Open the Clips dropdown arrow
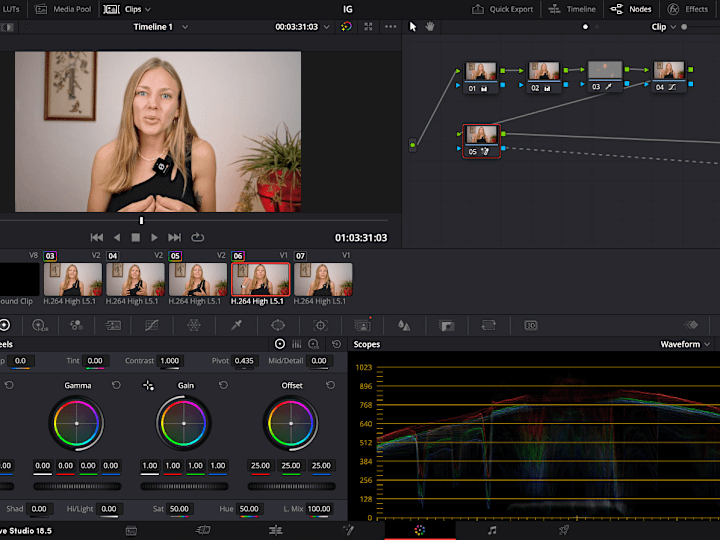 click(x=148, y=9)
